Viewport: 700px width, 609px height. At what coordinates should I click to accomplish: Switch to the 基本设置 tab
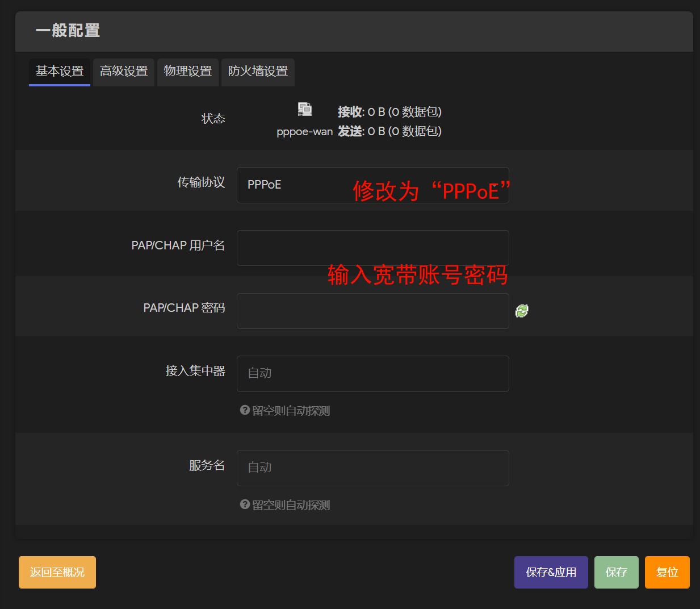point(60,72)
